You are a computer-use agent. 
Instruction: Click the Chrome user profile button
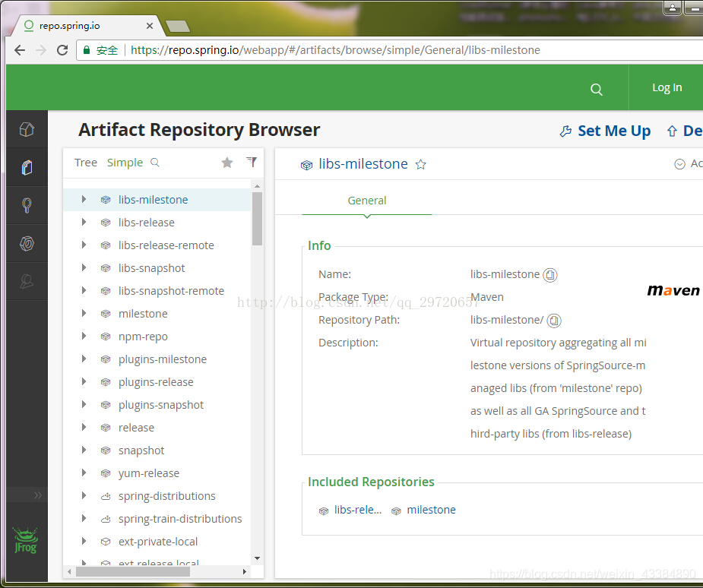pyautogui.click(x=672, y=8)
